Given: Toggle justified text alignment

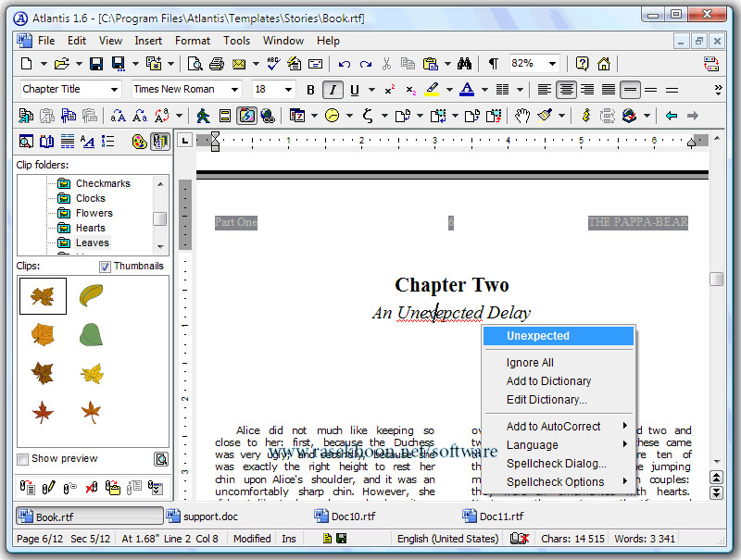Looking at the screenshot, I should click(x=609, y=89).
